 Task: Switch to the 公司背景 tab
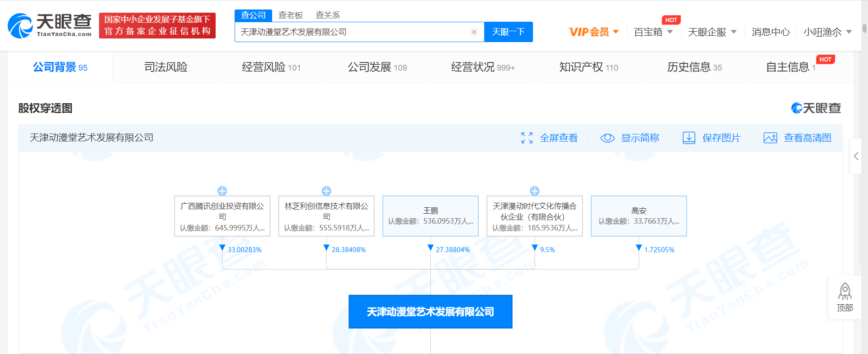point(60,67)
